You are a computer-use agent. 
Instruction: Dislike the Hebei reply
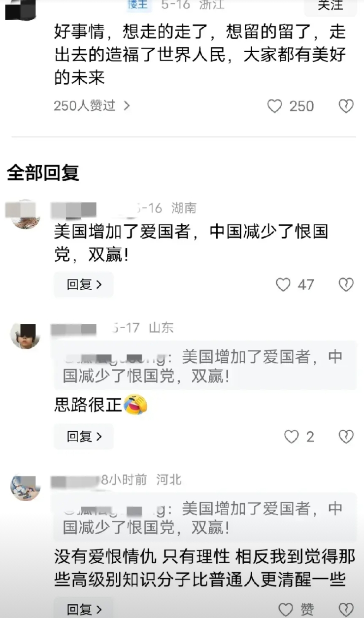pyautogui.click(x=346, y=609)
